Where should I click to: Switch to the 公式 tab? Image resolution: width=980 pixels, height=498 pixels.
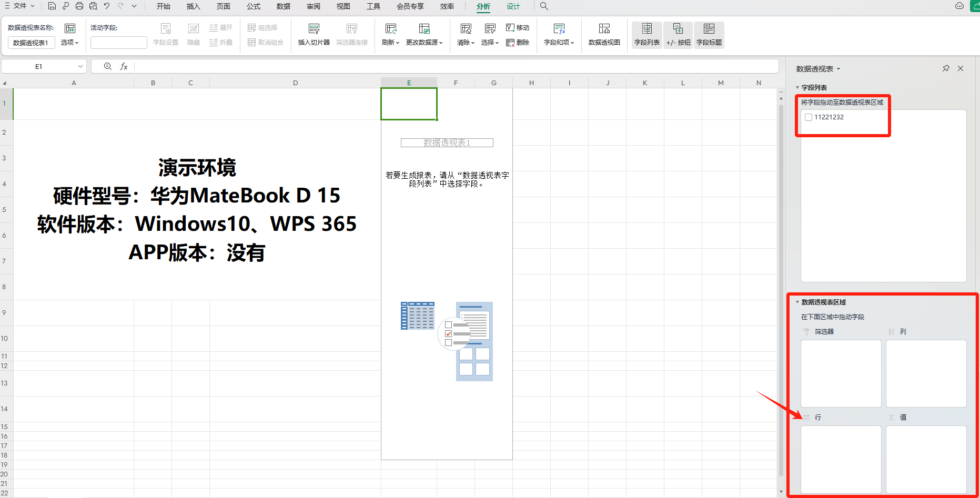pos(254,6)
